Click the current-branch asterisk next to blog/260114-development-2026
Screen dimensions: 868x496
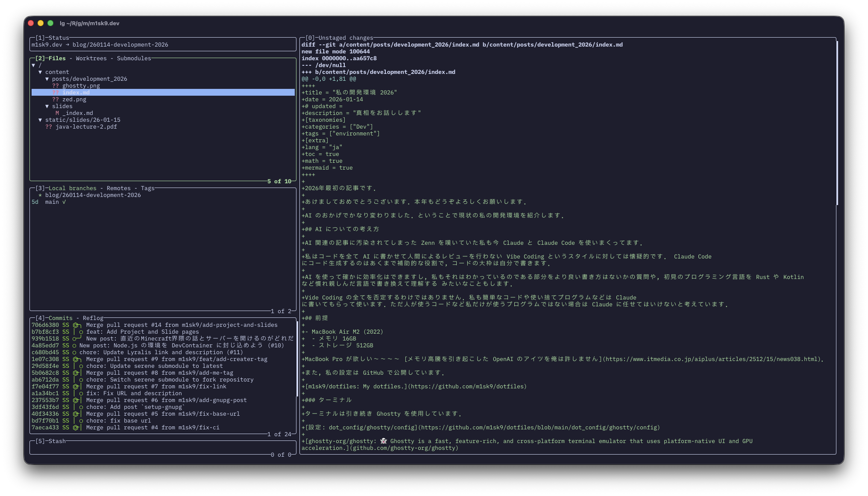pos(40,195)
